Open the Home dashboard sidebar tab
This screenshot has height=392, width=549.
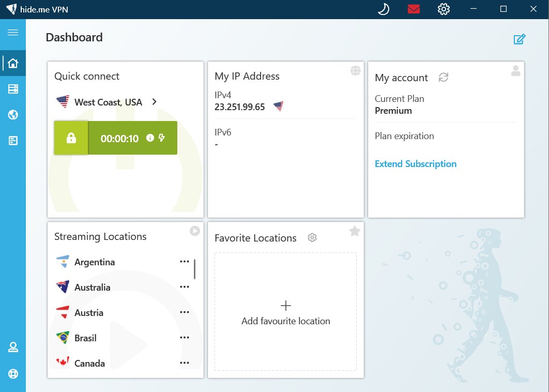13,63
